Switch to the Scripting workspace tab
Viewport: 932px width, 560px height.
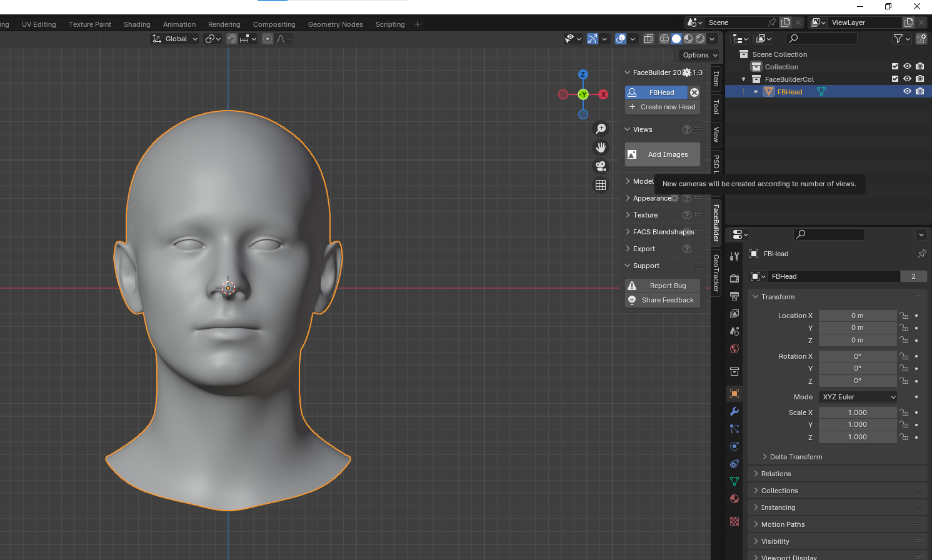pos(390,24)
